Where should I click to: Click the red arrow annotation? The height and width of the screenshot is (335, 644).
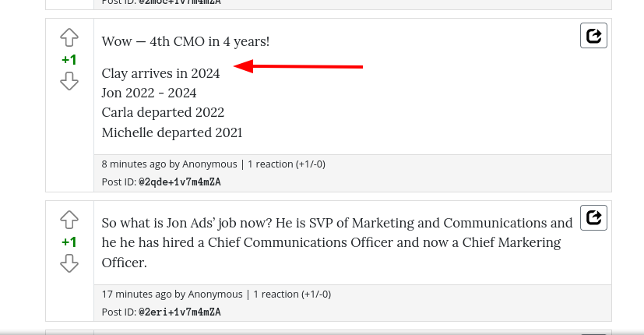[x=298, y=67]
